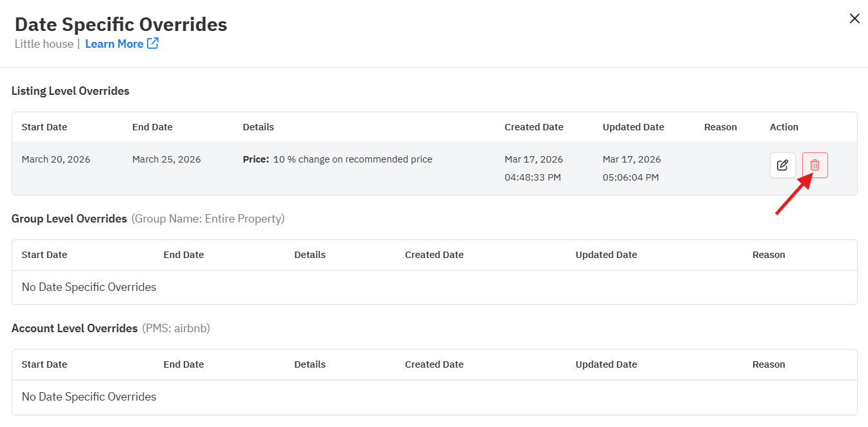This screenshot has height=427, width=868.
Task: Edit the March 20 listing override
Action: [782, 165]
